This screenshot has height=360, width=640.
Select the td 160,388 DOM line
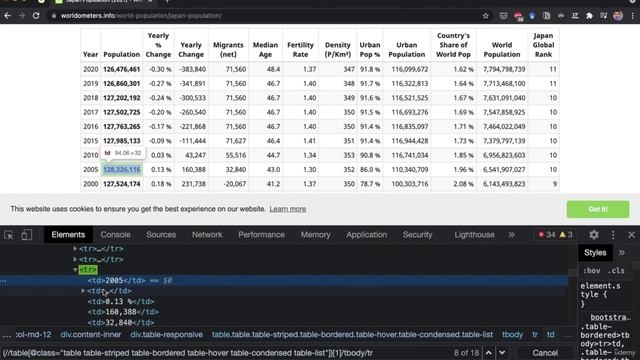tap(123, 312)
